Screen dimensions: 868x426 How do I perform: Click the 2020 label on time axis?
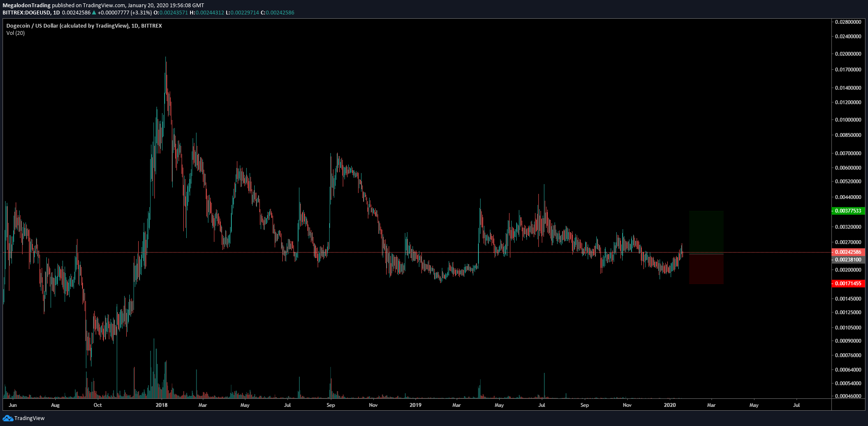coord(670,405)
